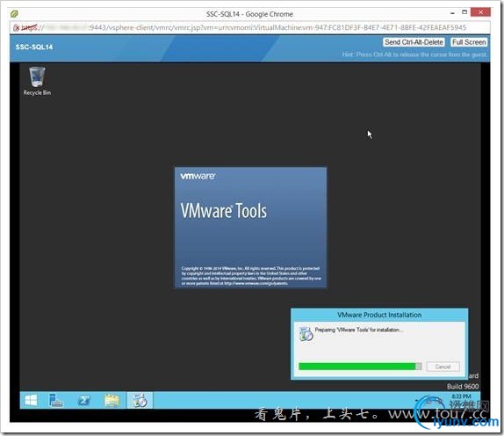Image resolution: width=504 pixels, height=436 pixels.
Task: Click the taskbar clock showing 8:33 PM
Action: coord(461,396)
